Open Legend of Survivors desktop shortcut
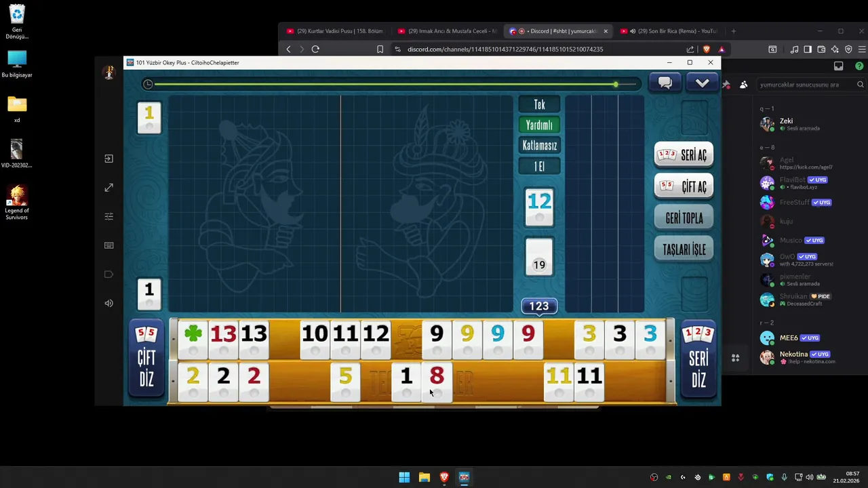 click(17, 202)
